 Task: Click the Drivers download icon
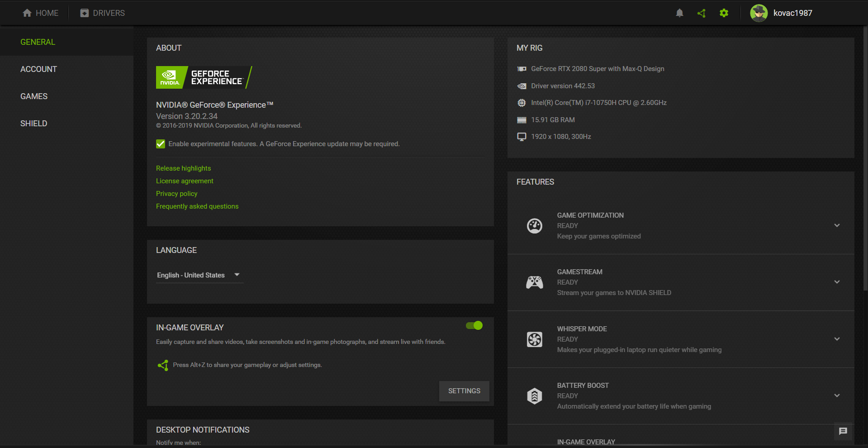click(85, 13)
